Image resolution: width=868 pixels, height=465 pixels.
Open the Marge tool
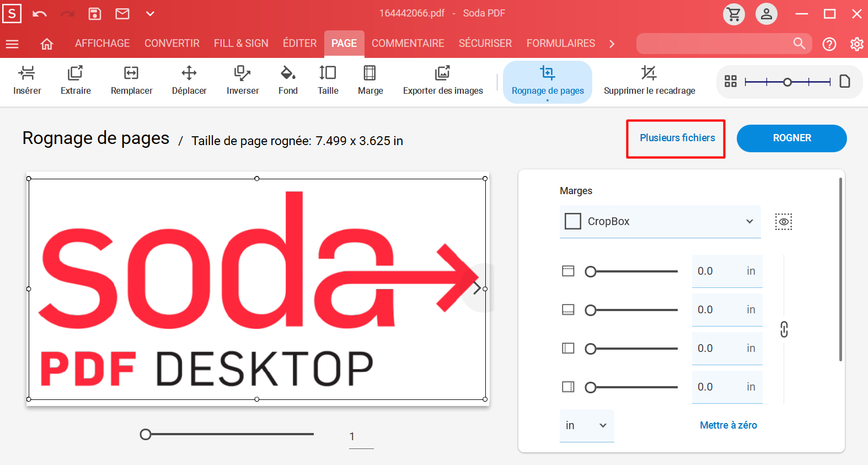click(370, 81)
